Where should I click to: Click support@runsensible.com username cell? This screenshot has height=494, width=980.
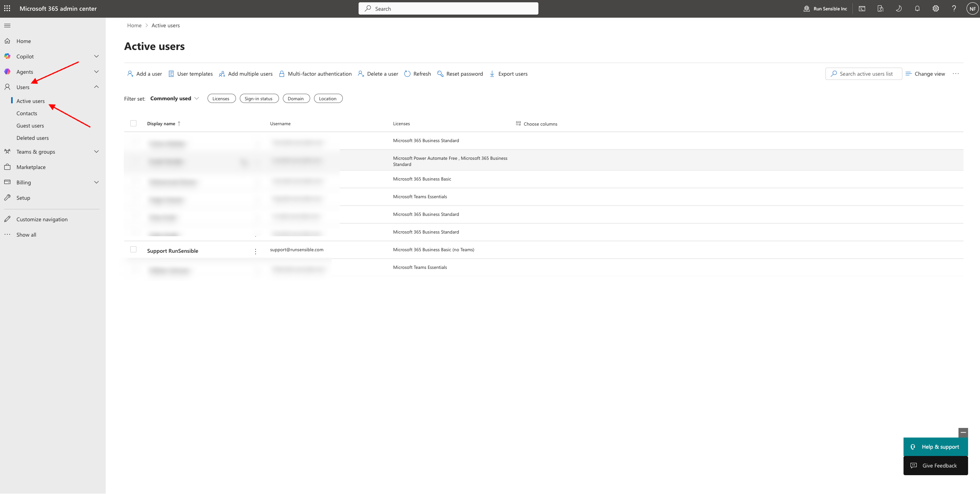[297, 250]
